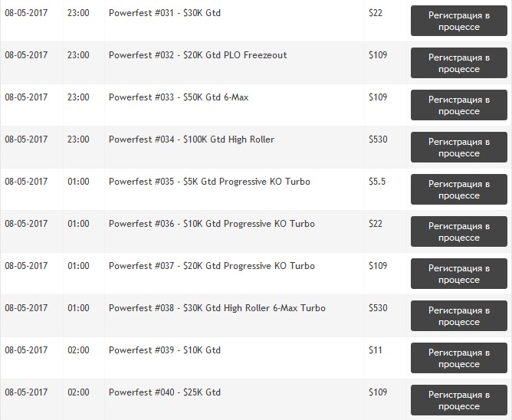Click the $11 buy-in for Powerfest #039

375,350
